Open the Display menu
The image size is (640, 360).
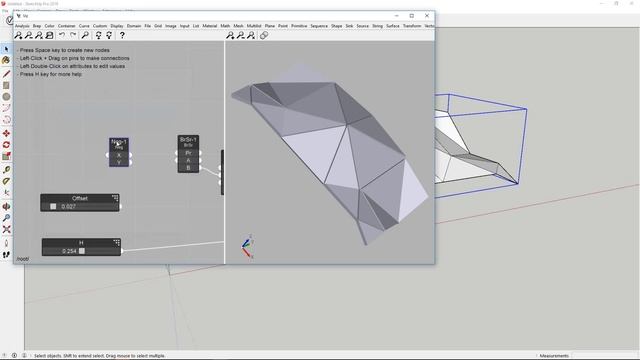[117, 26]
